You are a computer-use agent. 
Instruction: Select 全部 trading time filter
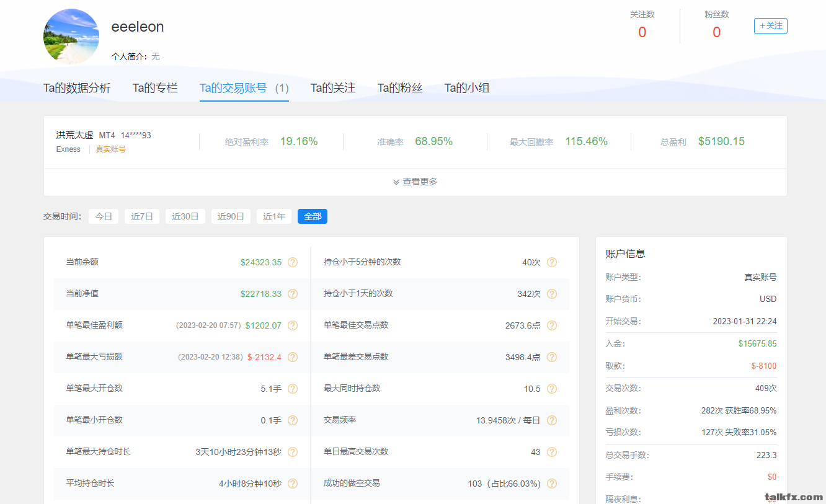(x=313, y=216)
